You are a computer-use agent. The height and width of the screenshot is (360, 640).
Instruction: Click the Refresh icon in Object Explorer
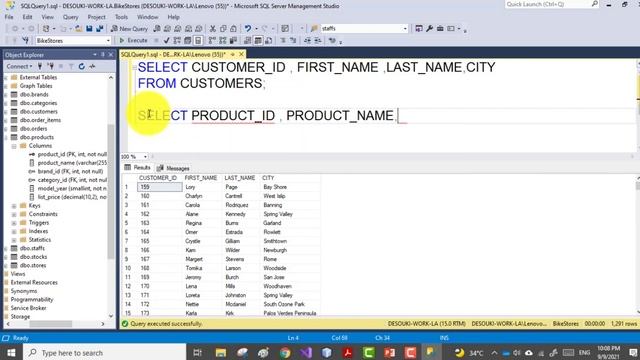pos(82,66)
